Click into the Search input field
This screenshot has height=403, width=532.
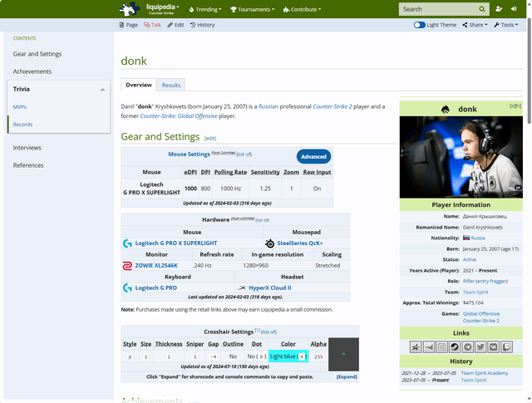pyautogui.click(x=440, y=9)
